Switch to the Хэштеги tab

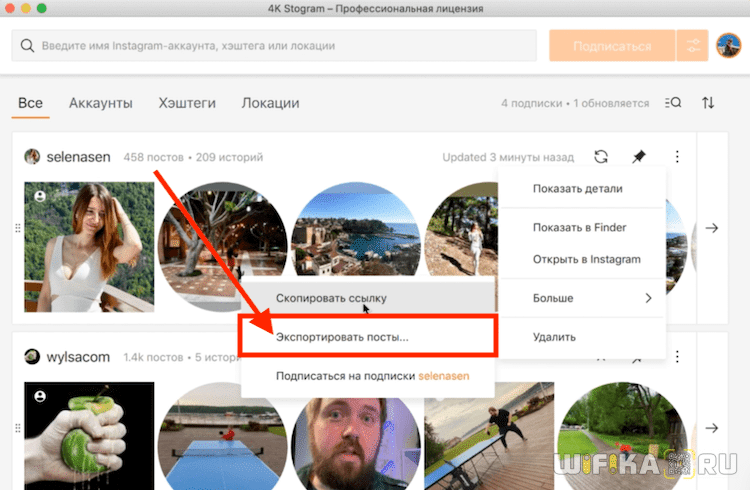coord(187,103)
